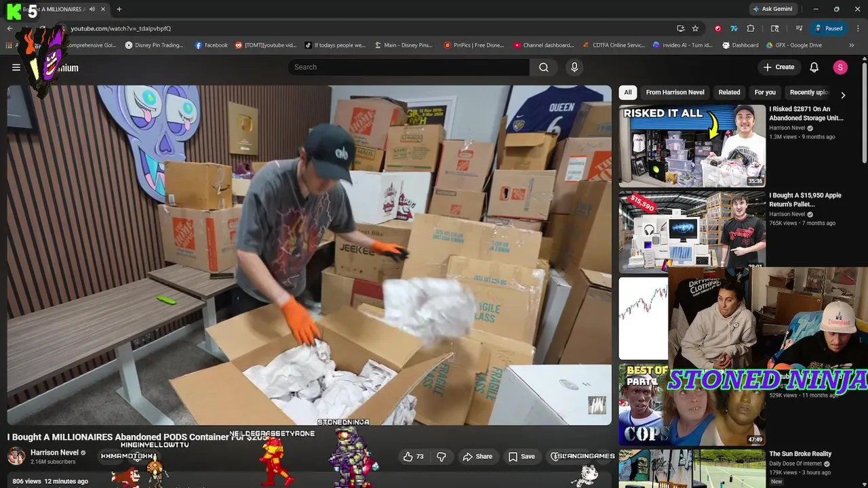Click the YouTube search field
868x488 pixels.
[408, 67]
